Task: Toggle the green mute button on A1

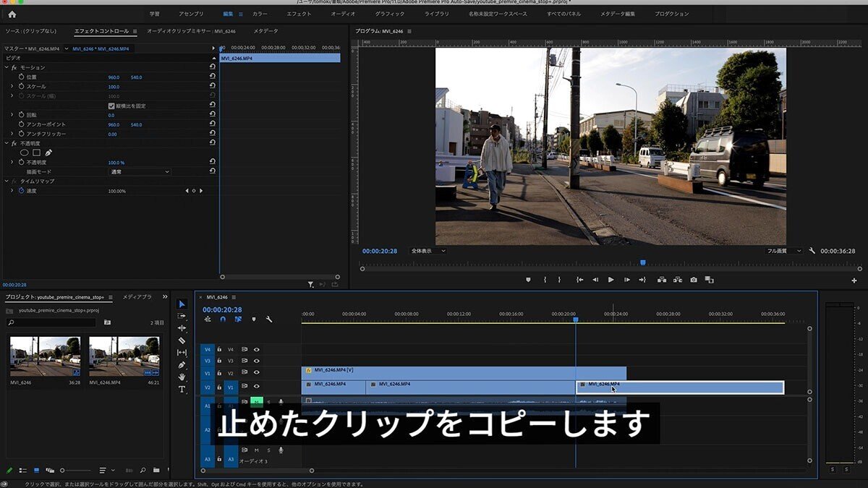Action: click(x=255, y=401)
